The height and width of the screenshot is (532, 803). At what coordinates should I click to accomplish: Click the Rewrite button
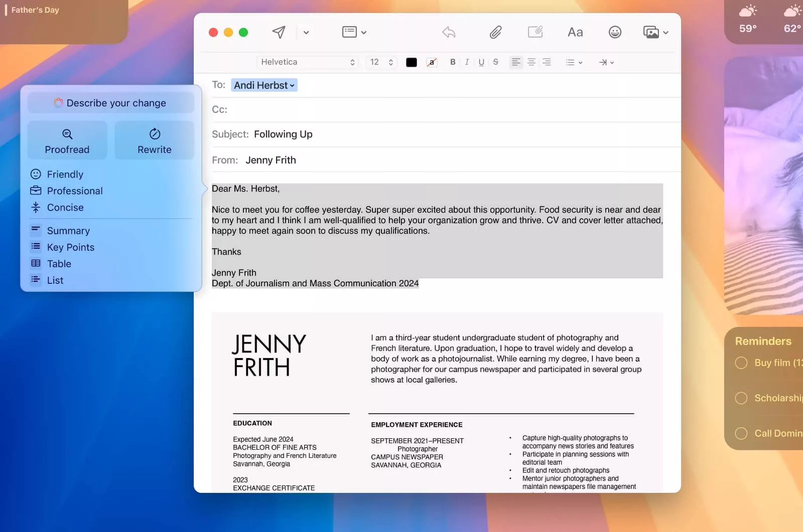155,140
